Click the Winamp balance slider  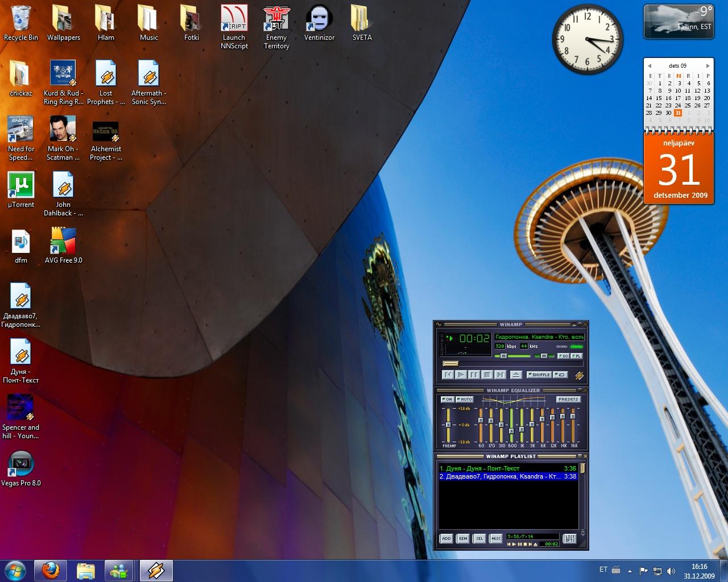pyautogui.click(x=544, y=356)
